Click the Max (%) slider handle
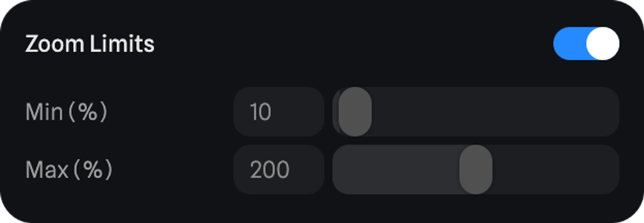This screenshot has height=223, width=644. tap(476, 170)
